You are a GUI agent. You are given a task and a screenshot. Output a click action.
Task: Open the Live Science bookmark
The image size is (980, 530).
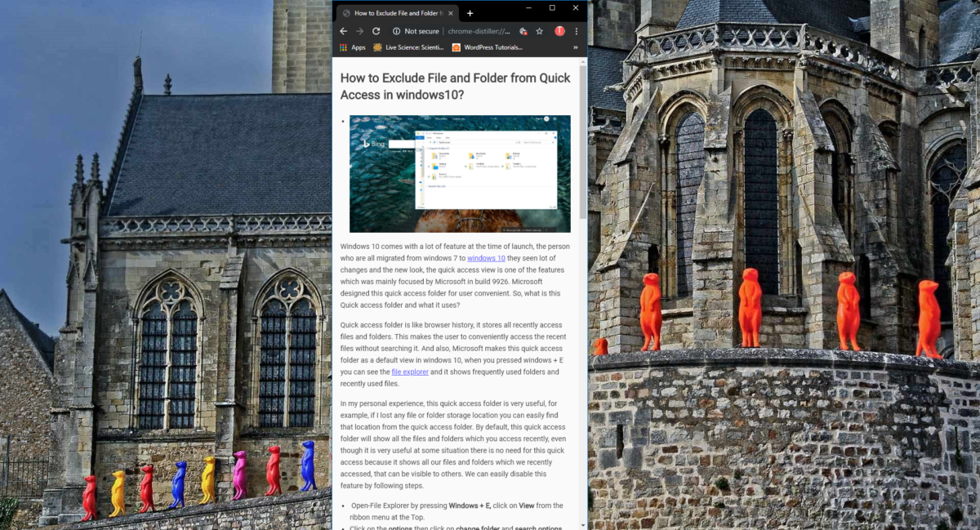pos(408,47)
